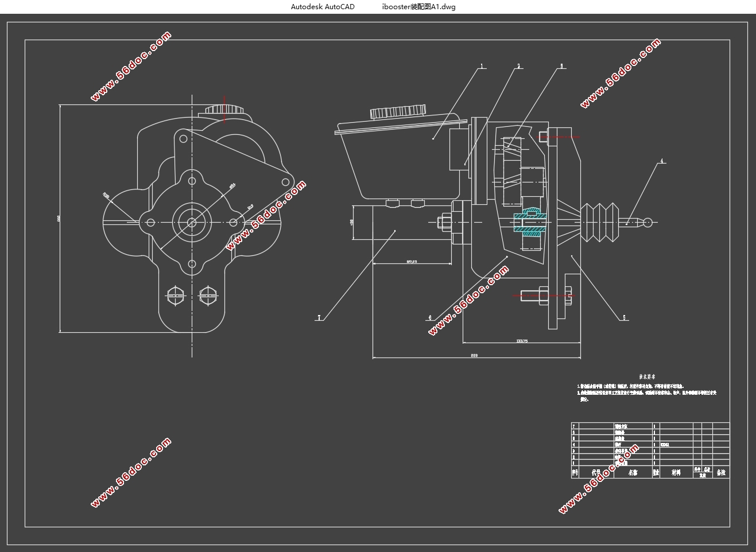
Task: Click part callout number 2
Action: click(x=519, y=67)
